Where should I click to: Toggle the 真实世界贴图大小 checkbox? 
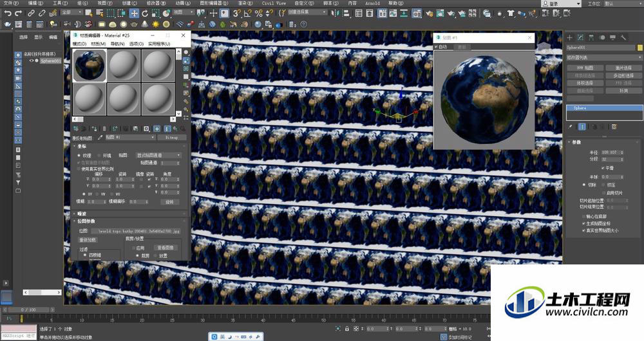[583, 230]
